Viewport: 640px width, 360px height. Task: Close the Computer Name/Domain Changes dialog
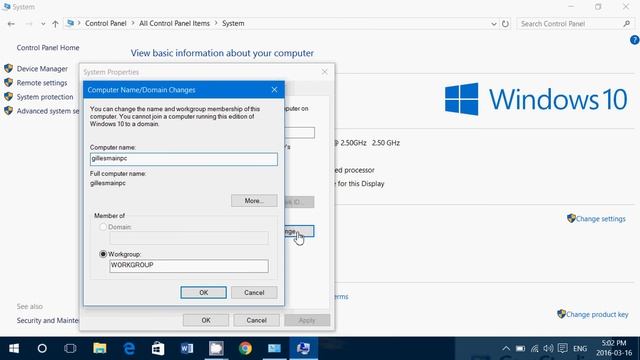(274, 90)
